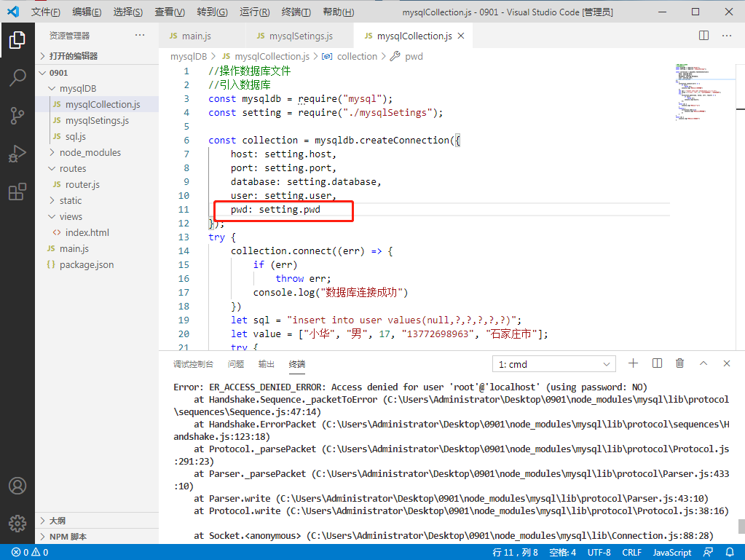Change language mode via JavaScript
The width and height of the screenshot is (745, 560).
[x=672, y=553]
